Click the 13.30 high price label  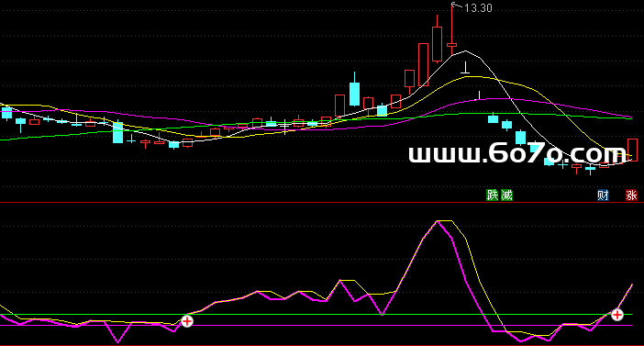(x=478, y=8)
